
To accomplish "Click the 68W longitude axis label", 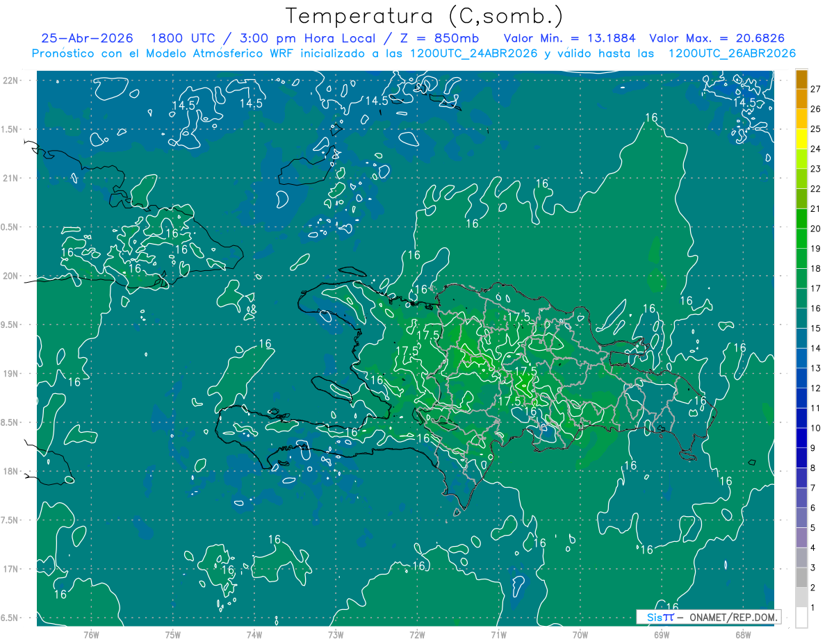I will (743, 634).
